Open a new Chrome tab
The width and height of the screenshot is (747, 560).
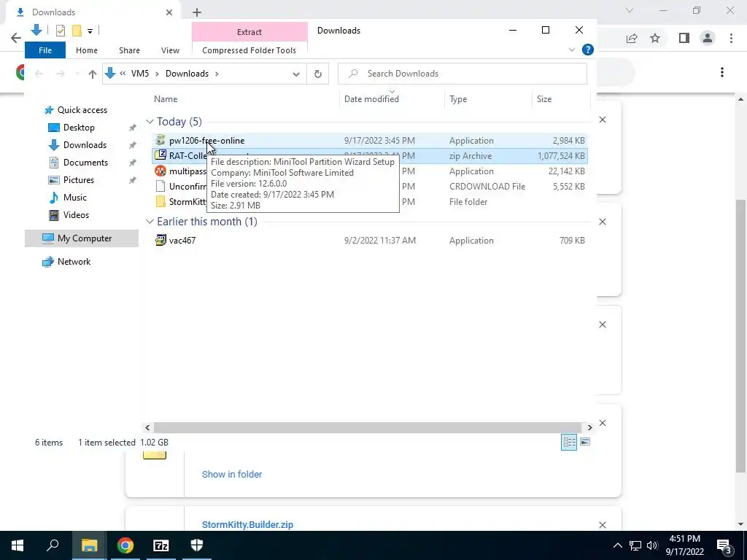(x=197, y=12)
